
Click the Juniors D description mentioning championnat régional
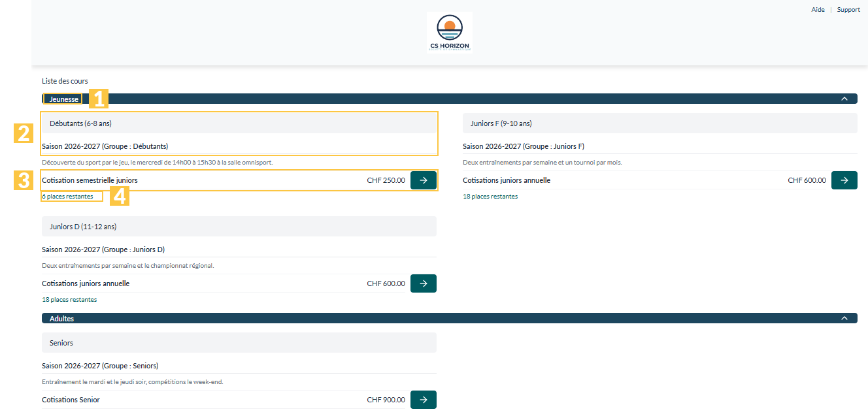tap(128, 266)
